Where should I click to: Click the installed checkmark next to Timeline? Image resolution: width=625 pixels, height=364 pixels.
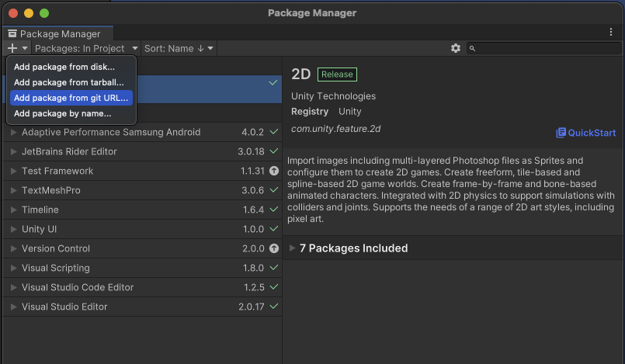tap(273, 210)
